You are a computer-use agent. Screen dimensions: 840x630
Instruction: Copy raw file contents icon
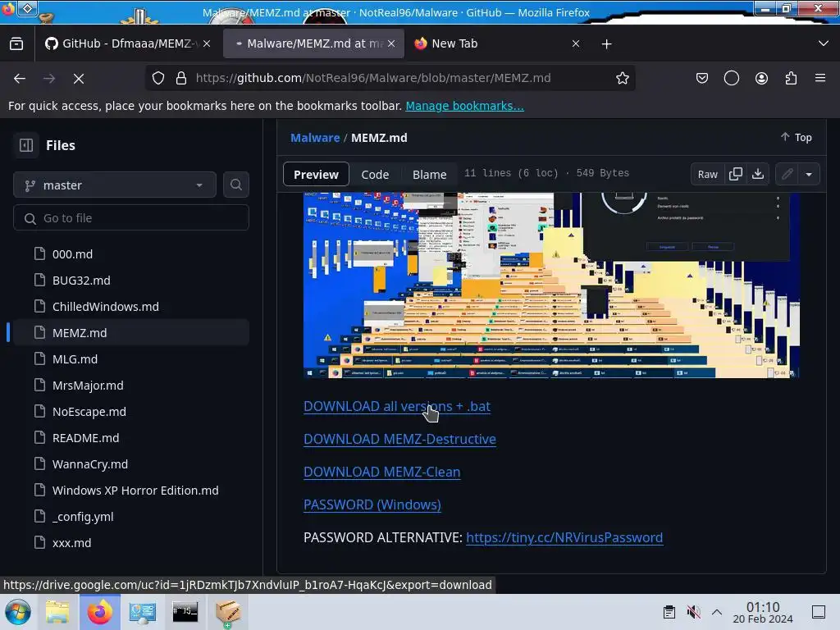[x=736, y=174]
